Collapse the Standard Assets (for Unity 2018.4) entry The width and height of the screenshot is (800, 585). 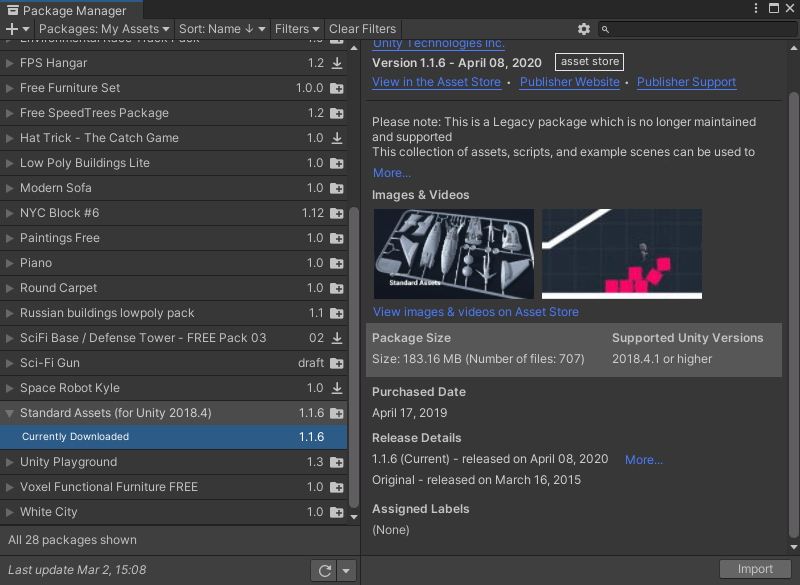[8, 412]
